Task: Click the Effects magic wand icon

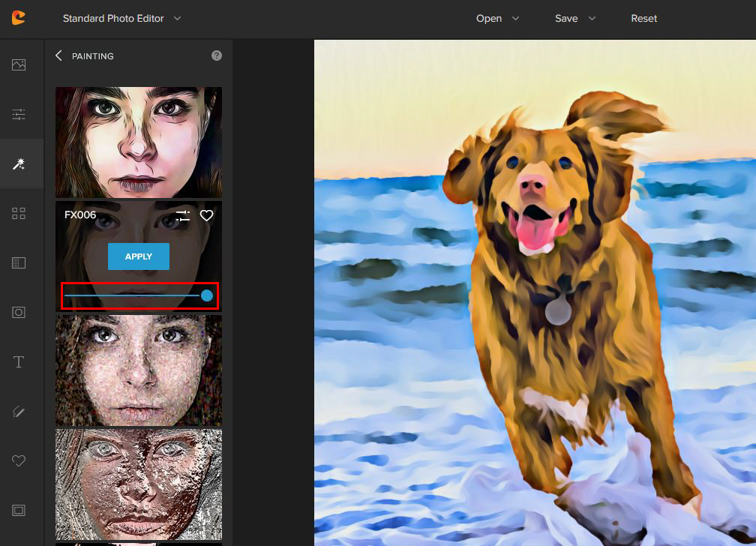Action: click(19, 163)
